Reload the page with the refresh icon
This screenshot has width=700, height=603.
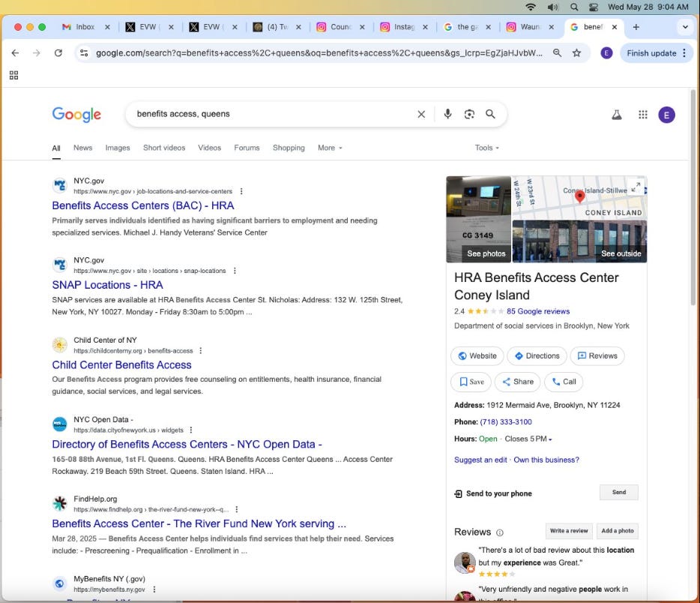(x=58, y=53)
